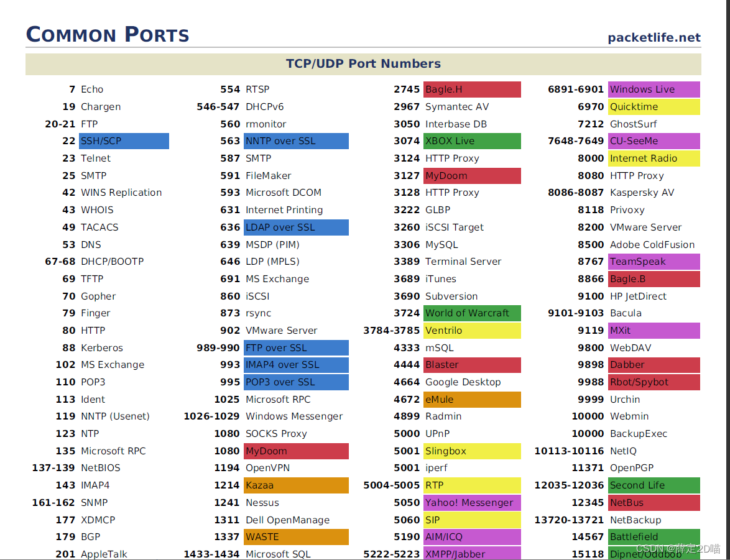The width and height of the screenshot is (730, 560).
Task: Click the NNTP over SSL highlighted entry
Action: point(296,141)
